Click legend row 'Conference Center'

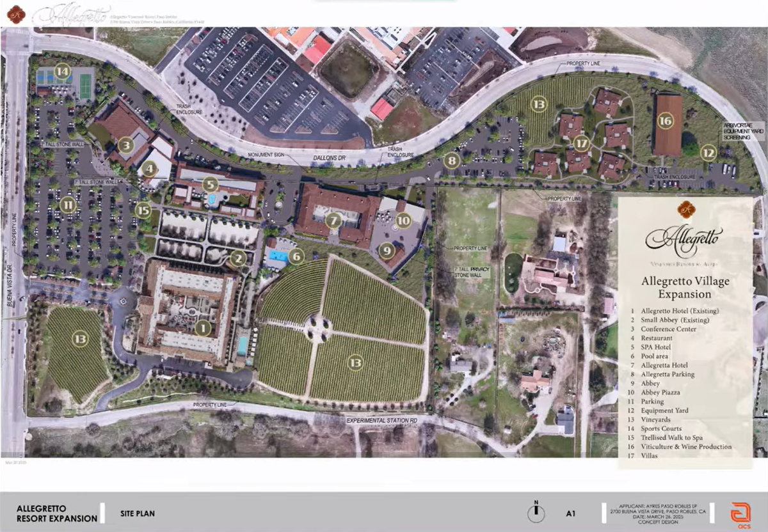(663, 329)
